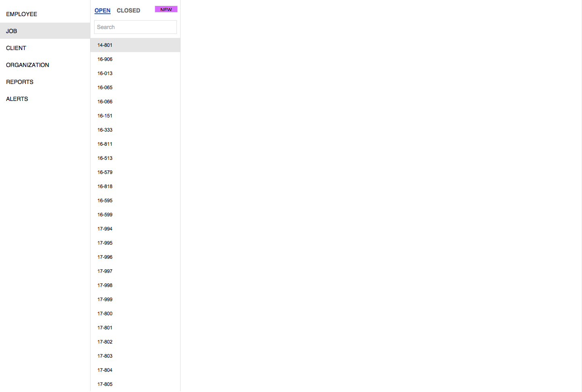This screenshot has width=582, height=392.
Task: Open job 16-579
Action: 135,172
